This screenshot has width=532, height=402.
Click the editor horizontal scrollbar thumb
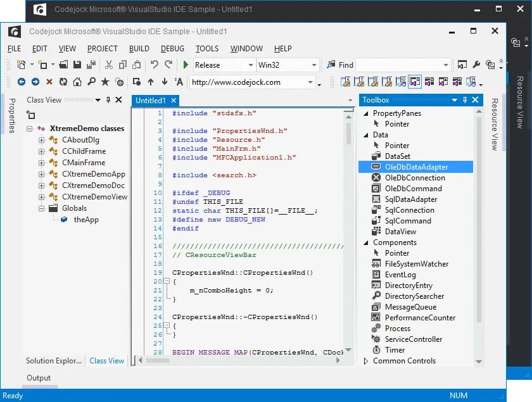point(158,360)
